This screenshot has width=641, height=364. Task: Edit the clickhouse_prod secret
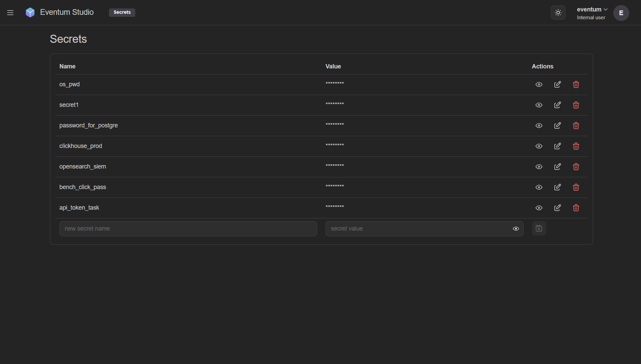pos(557,146)
